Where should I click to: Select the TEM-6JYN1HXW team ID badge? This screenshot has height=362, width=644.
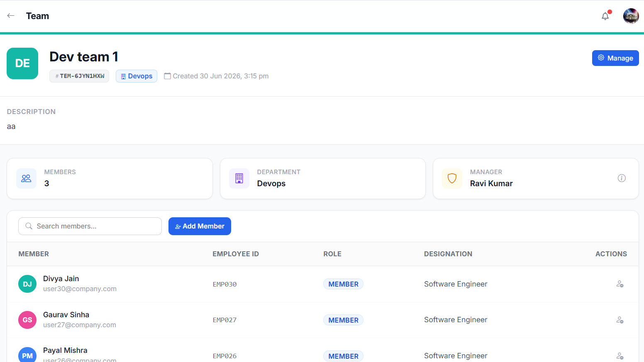click(x=79, y=76)
